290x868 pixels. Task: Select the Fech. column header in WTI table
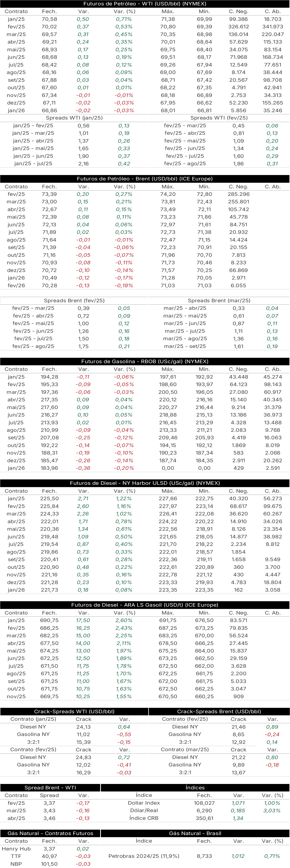point(49,11)
